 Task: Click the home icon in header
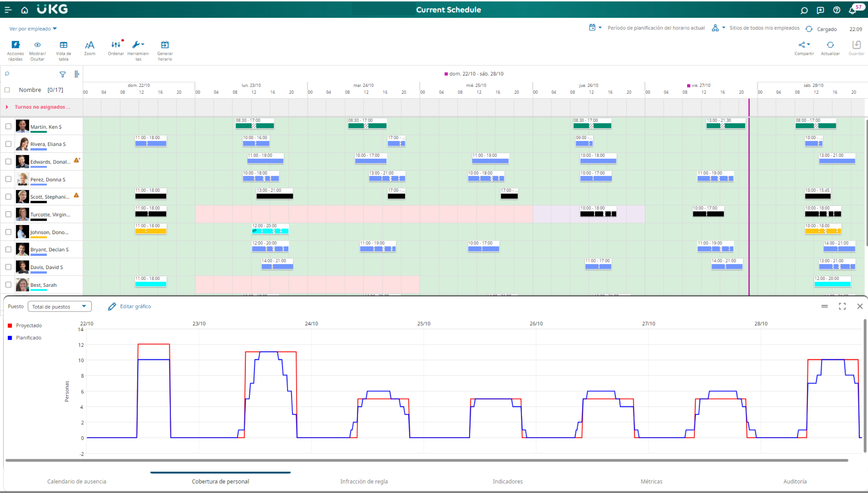(25, 10)
